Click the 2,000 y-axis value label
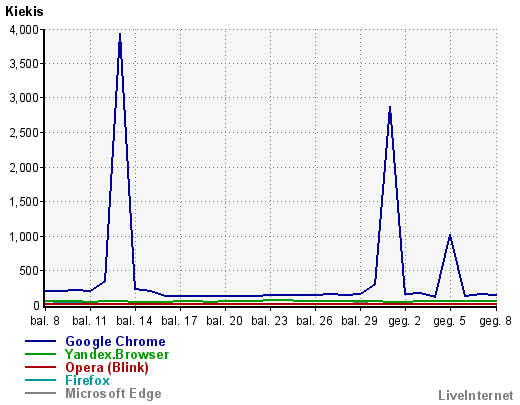This screenshot has width=520, height=405. [x=24, y=168]
